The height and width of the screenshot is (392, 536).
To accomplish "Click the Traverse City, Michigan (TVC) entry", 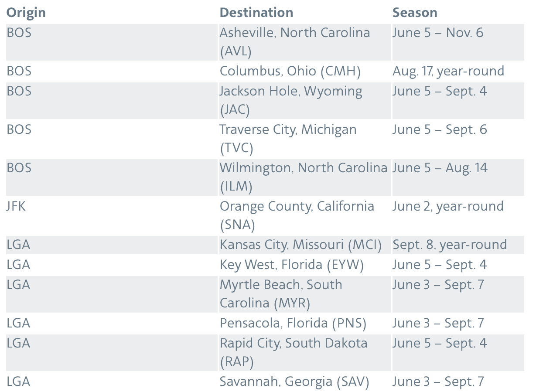I will [x=288, y=139].
